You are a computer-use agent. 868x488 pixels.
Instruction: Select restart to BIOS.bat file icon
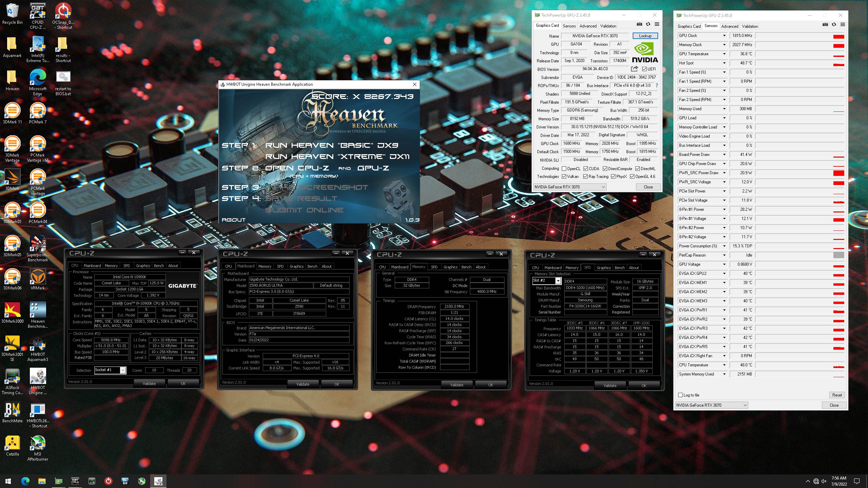click(x=63, y=82)
